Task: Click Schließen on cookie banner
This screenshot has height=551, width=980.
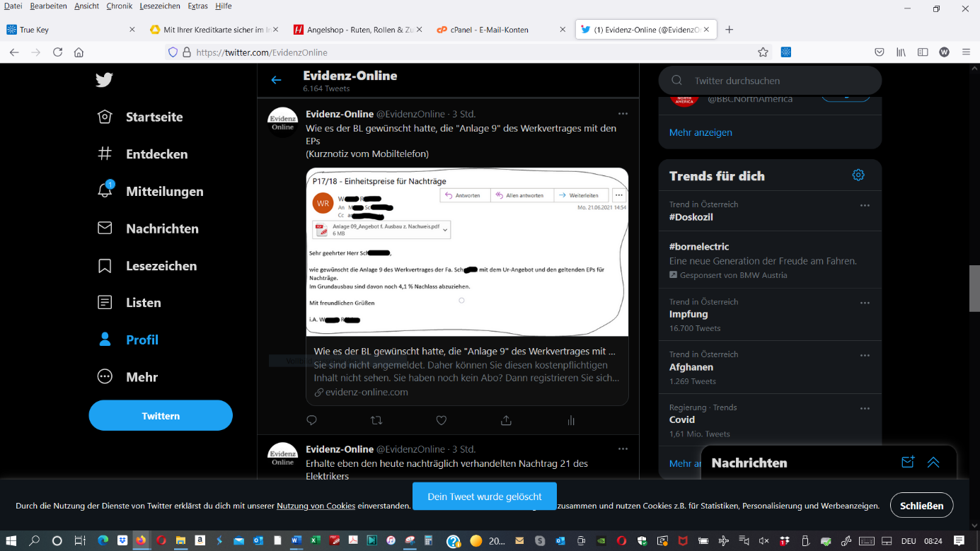Action: pyautogui.click(x=922, y=506)
